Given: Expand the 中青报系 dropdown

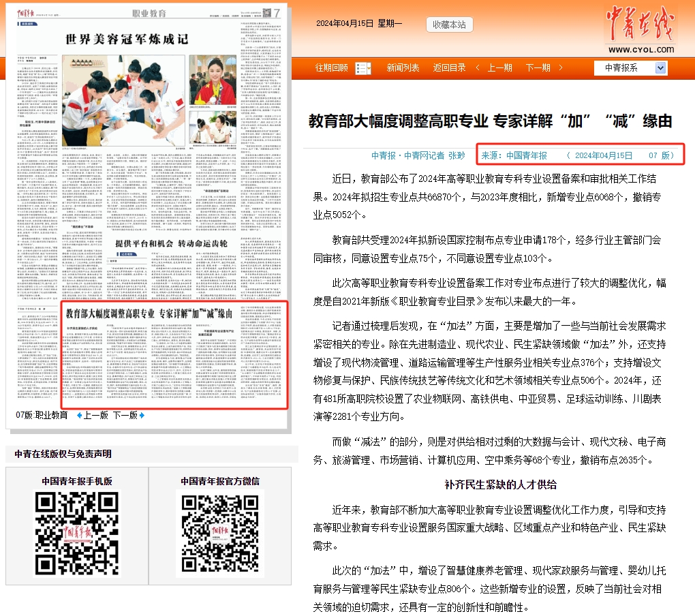Looking at the screenshot, I should pos(660,68).
